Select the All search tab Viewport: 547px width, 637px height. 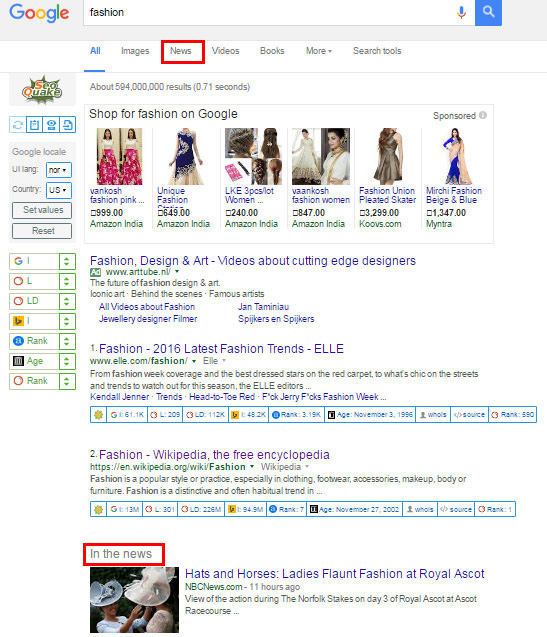(95, 51)
